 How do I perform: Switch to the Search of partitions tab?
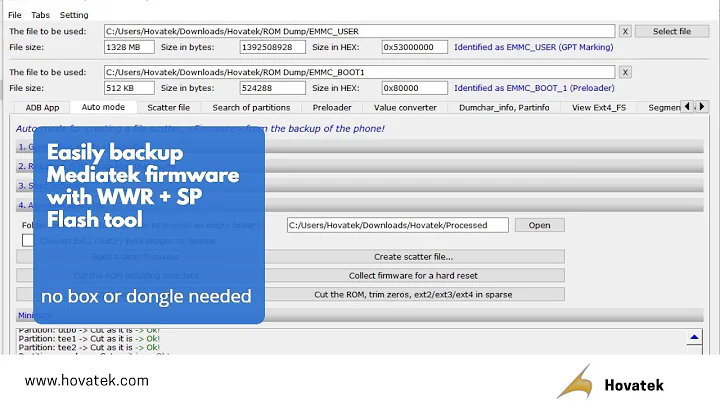coord(251,108)
